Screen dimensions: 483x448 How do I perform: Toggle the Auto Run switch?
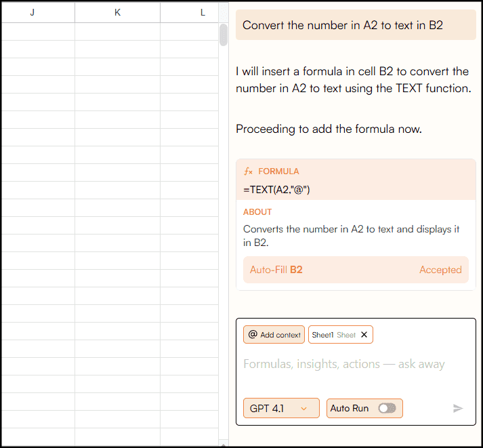coord(387,408)
